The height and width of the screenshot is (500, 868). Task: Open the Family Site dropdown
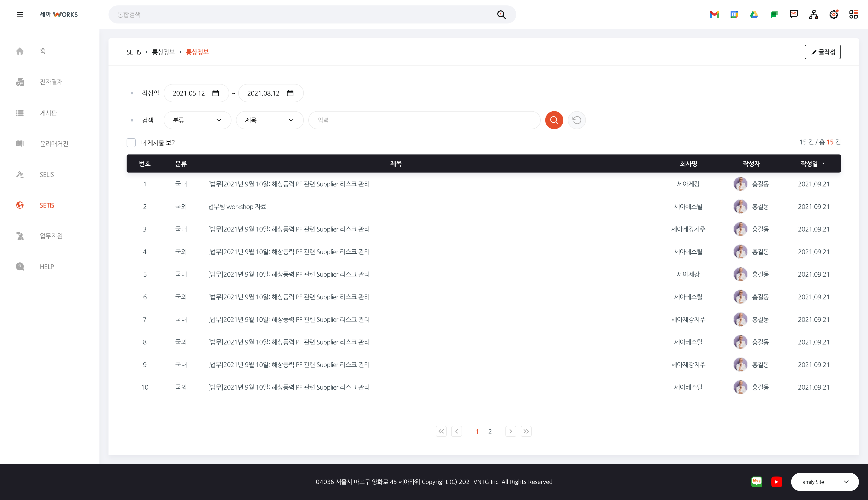point(825,482)
